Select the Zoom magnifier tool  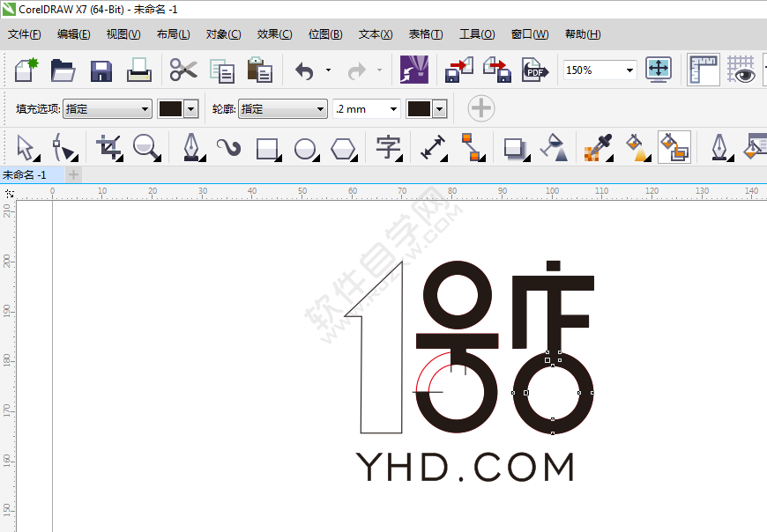(x=146, y=148)
